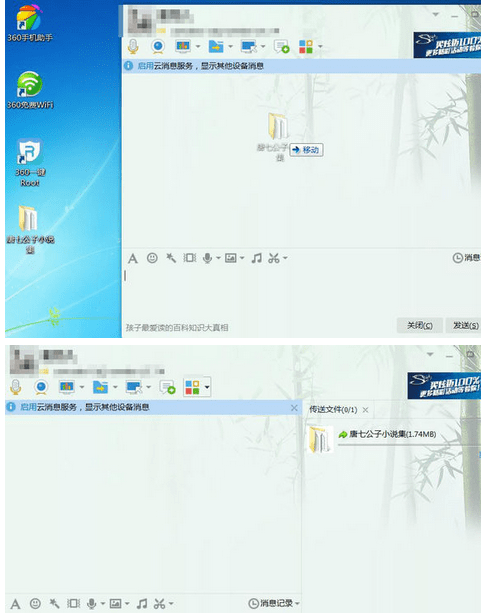481x613 pixels.
Task: Click the 唐七公子小说集 transfer progress bar
Action: point(409,445)
